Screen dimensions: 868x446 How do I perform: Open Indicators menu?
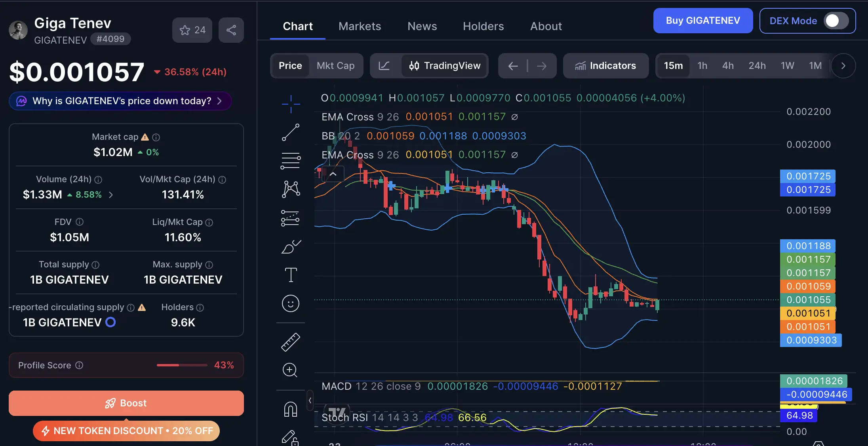(606, 66)
